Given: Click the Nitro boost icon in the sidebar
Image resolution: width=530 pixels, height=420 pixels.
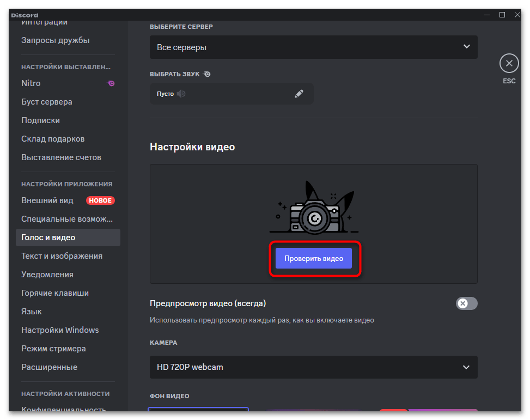Looking at the screenshot, I should pyautogui.click(x=111, y=83).
